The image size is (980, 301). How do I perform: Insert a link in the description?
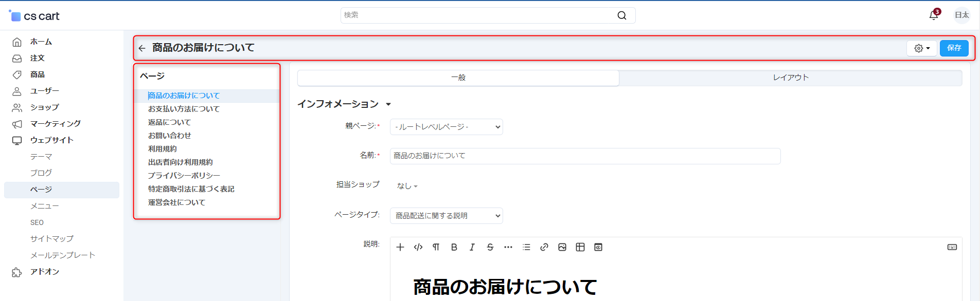[x=544, y=247]
